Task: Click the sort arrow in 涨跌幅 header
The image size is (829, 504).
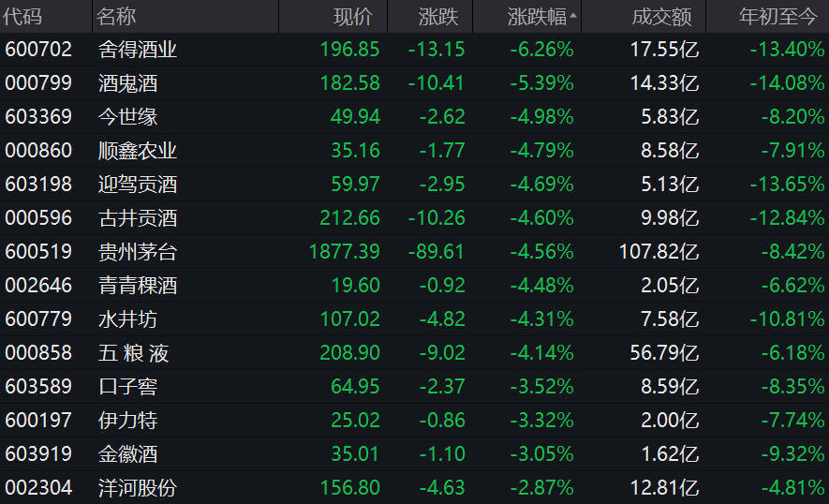Action: (x=573, y=16)
